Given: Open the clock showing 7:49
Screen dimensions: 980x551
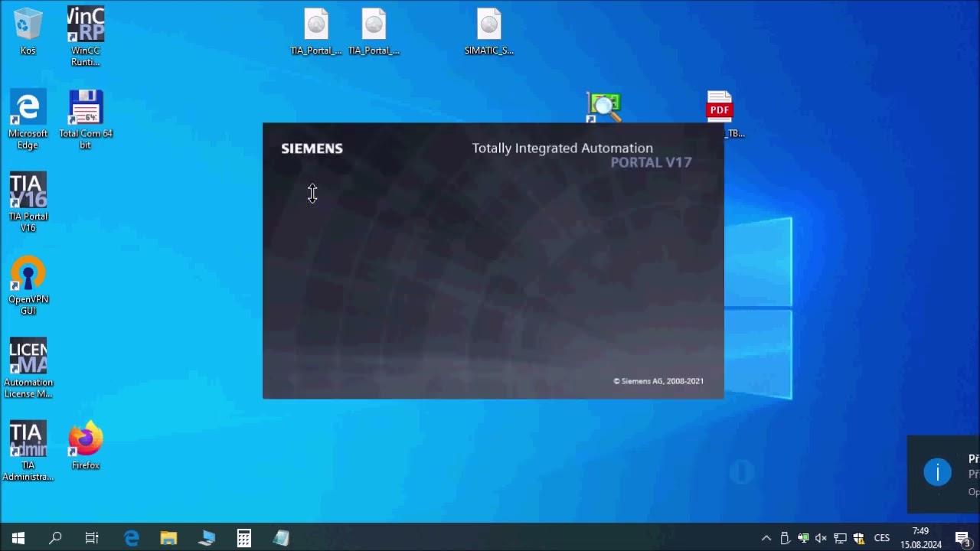Looking at the screenshot, I should (920, 538).
